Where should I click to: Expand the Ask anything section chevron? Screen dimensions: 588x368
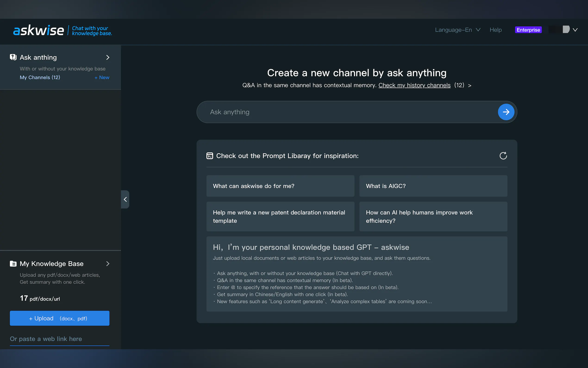108,57
